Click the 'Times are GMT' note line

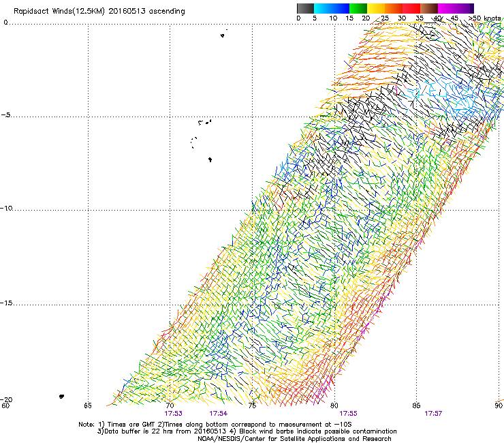pyautogui.click(x=215, y=425)
